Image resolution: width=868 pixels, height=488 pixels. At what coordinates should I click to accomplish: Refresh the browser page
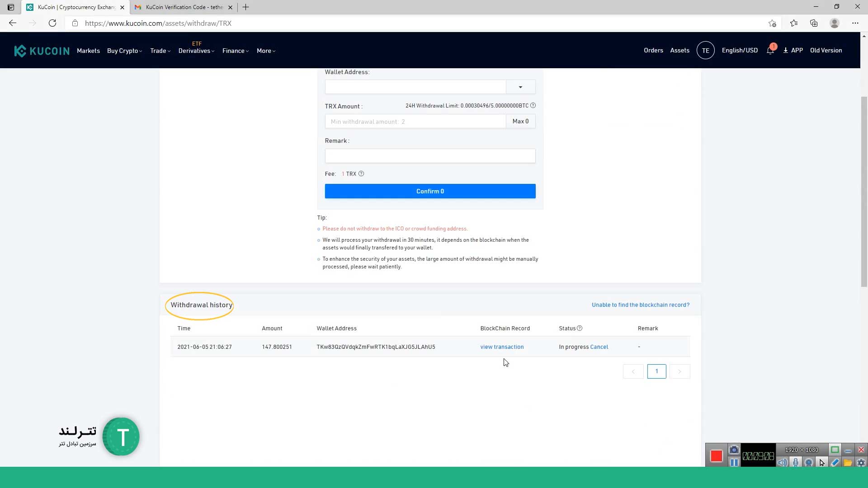pos(52,23)
